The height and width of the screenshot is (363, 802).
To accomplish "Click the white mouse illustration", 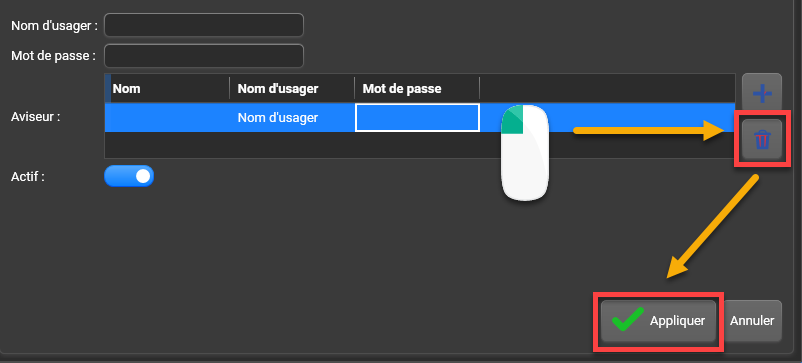I will coord(525,153).
